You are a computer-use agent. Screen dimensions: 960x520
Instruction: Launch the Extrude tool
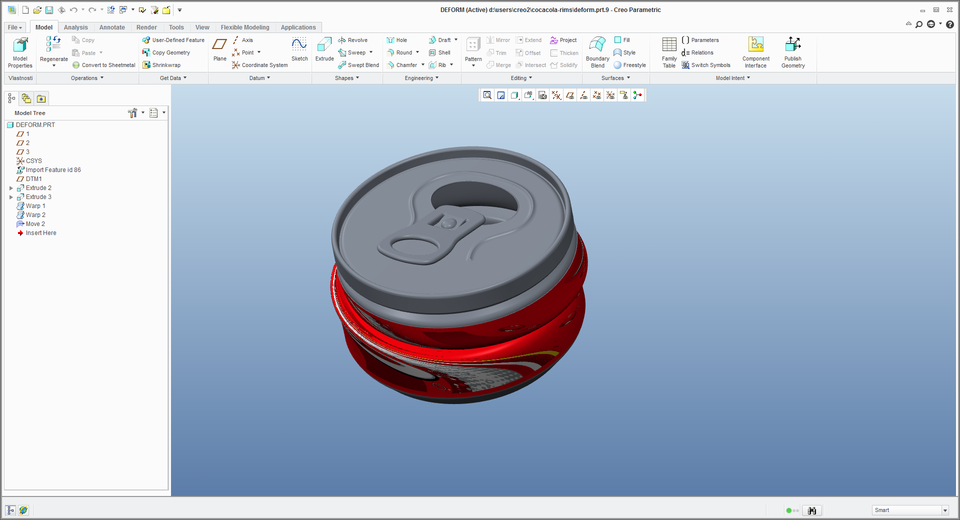pyautogui.click(x=324, y=50)
